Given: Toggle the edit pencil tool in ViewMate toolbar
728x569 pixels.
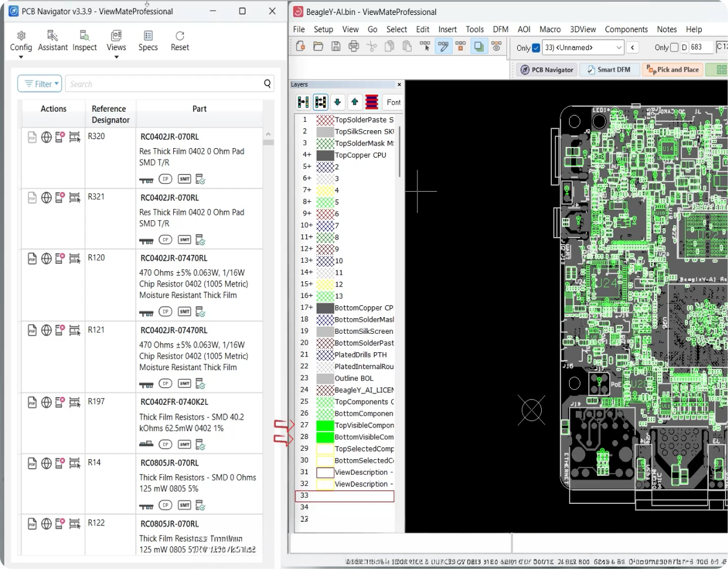Looking at the screenshot, I should [443, 46].
